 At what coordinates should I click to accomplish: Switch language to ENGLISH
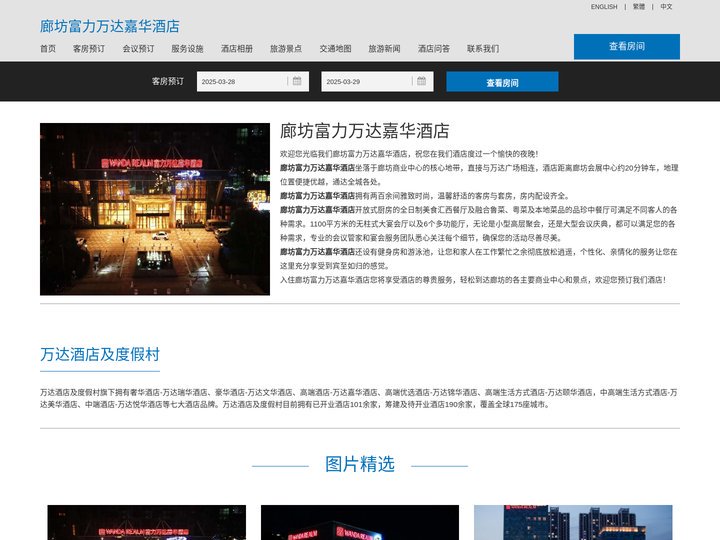(x=604, y=7)
